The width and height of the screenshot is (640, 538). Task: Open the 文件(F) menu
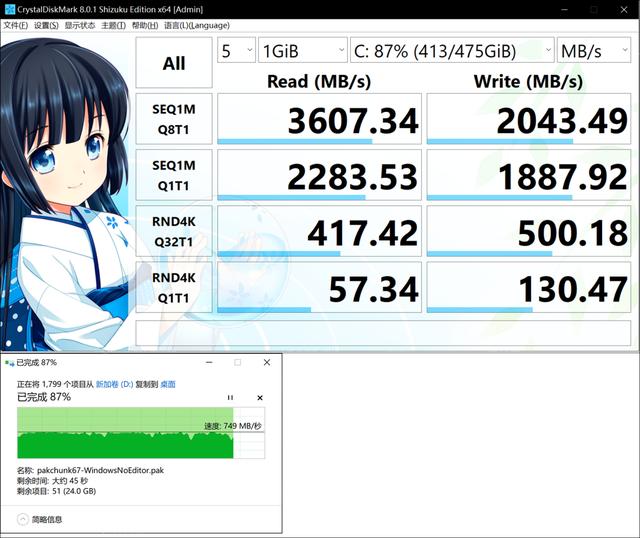[16, 25]
